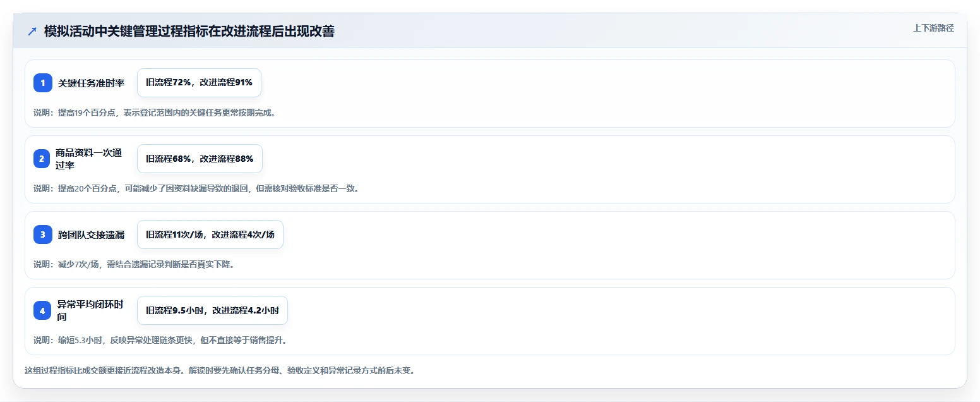Select the number 3 step badge
980x402 pixels.
click(43, 234)
